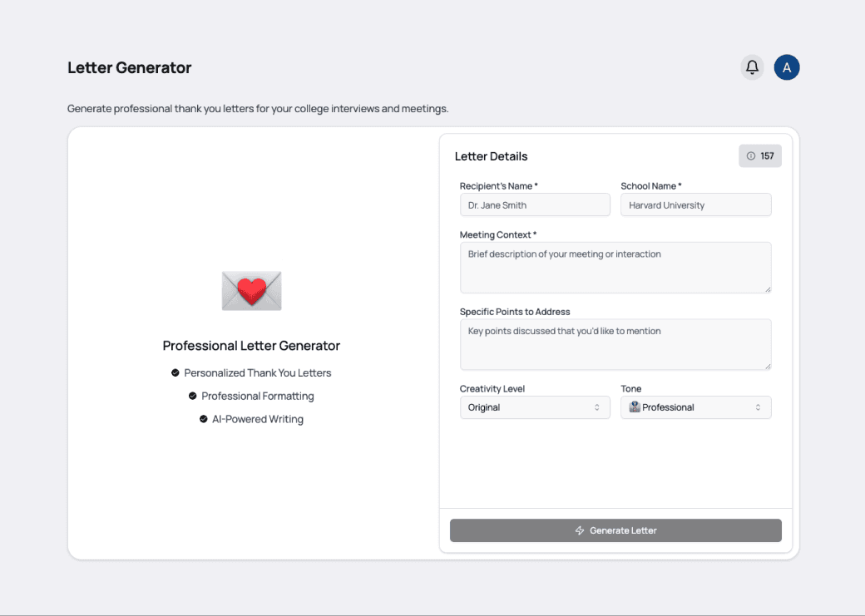Click checkmark icon next to AI-Powered Writing
This screenshot has width=865, height=616.
[204, 419]
